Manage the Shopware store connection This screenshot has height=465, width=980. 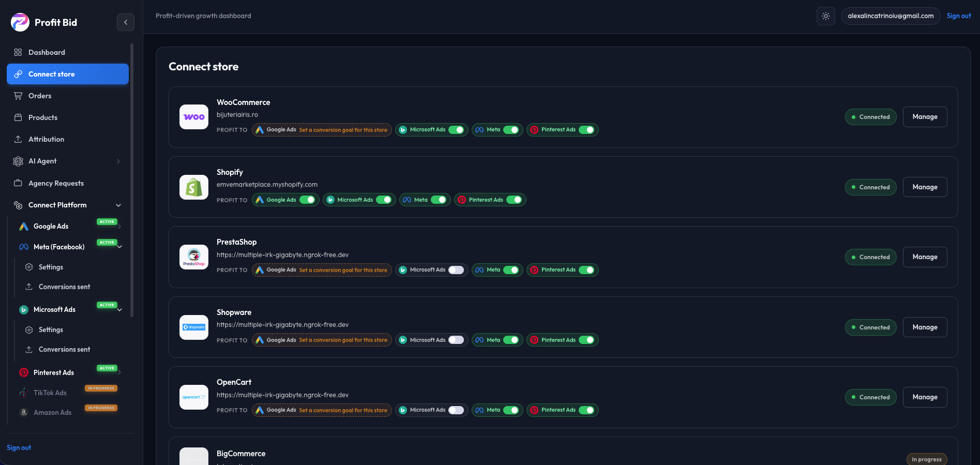(x=925, y=327)
